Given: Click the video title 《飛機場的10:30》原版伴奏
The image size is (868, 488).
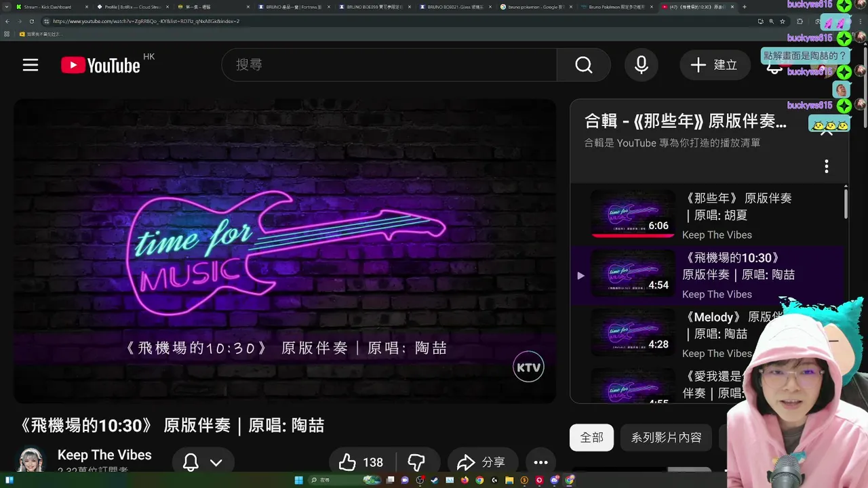Looking at the screenshot, I should [173, 426].
